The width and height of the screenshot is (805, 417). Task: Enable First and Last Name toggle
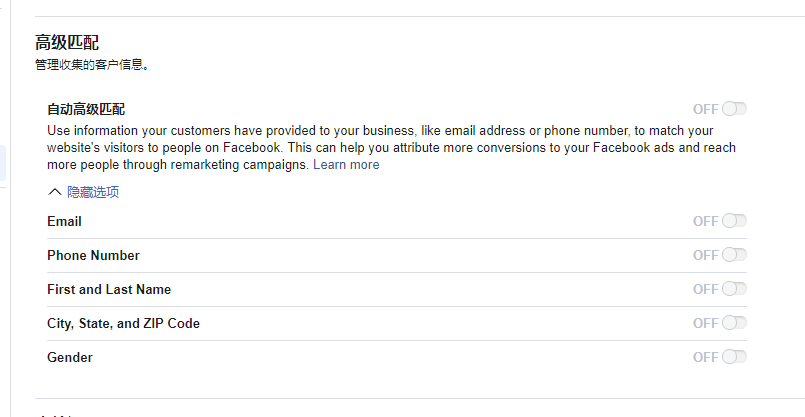[x=734, y=289]
